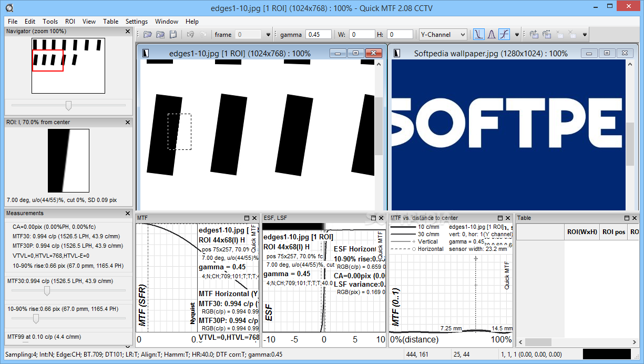Image resolution: width=644 pixels, height=364 pixels.
Task: Open the Y-Channel dropdown
Action: [443, 35]
